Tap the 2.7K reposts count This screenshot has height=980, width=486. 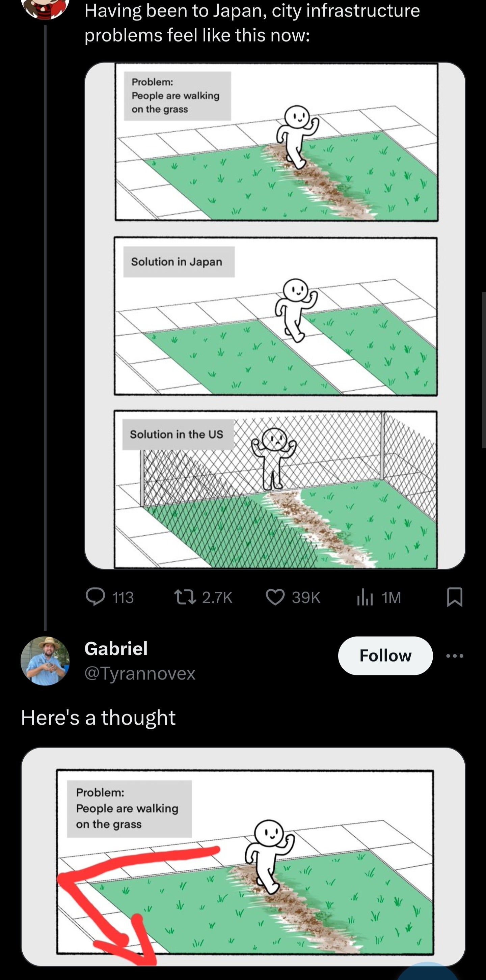[217, 597]
